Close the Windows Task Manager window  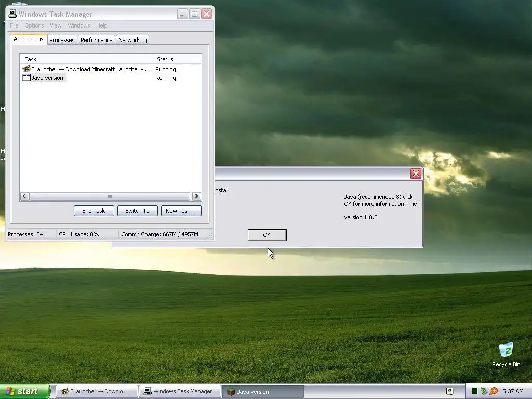[x=207, y=14]
